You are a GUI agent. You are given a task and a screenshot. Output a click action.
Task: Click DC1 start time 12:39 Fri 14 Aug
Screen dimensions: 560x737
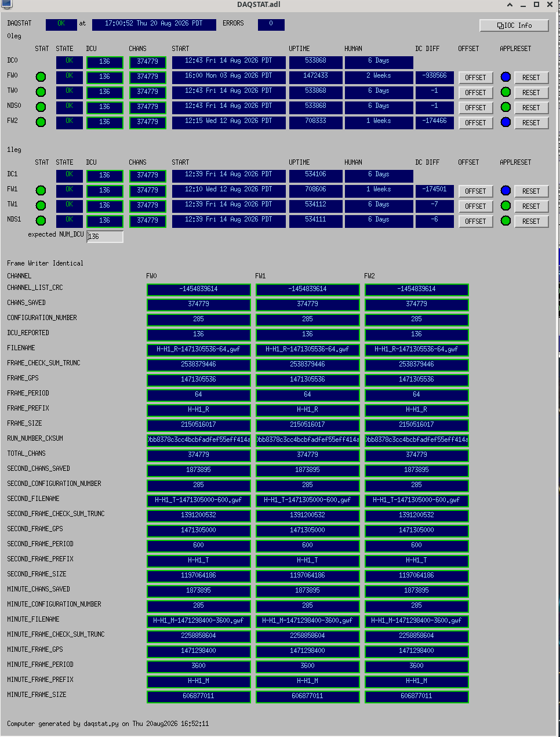pyautogui.click(x=228, y=175)
